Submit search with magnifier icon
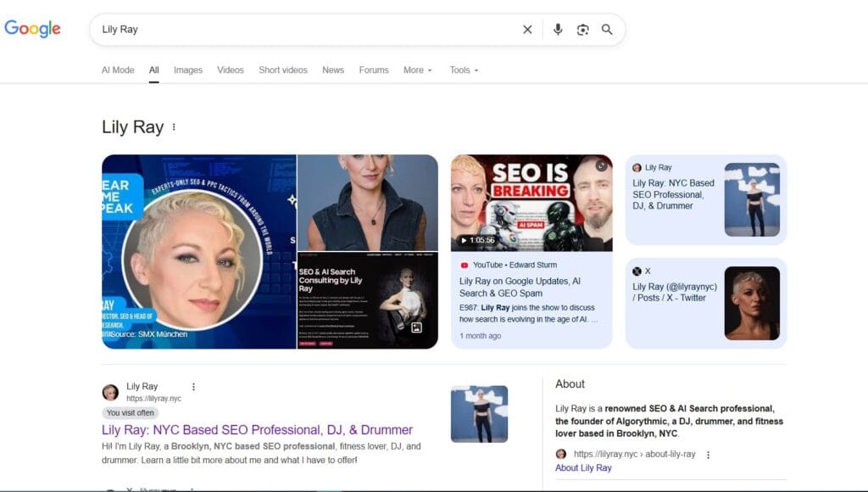Image resolution: width=868 pixels, height=492 pixels. [x=607, y=30]
